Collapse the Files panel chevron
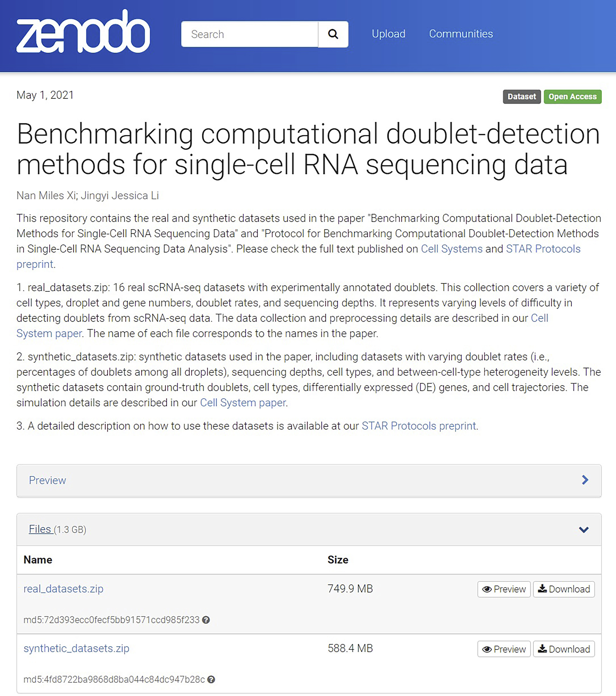Viewport: 616px width, 696px height. (584, 530)
